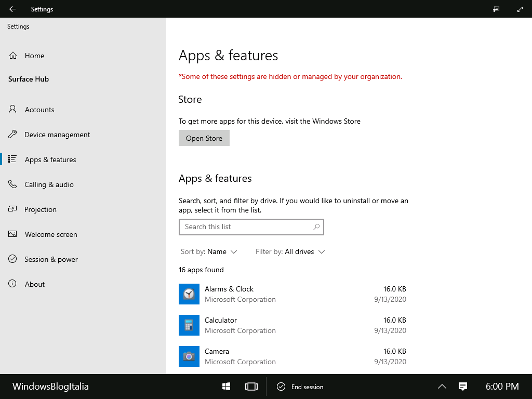This screenshot has width=532, height=399.
Task: Click the fullscreen expand arrow in title bar
Action: point(520,9)
